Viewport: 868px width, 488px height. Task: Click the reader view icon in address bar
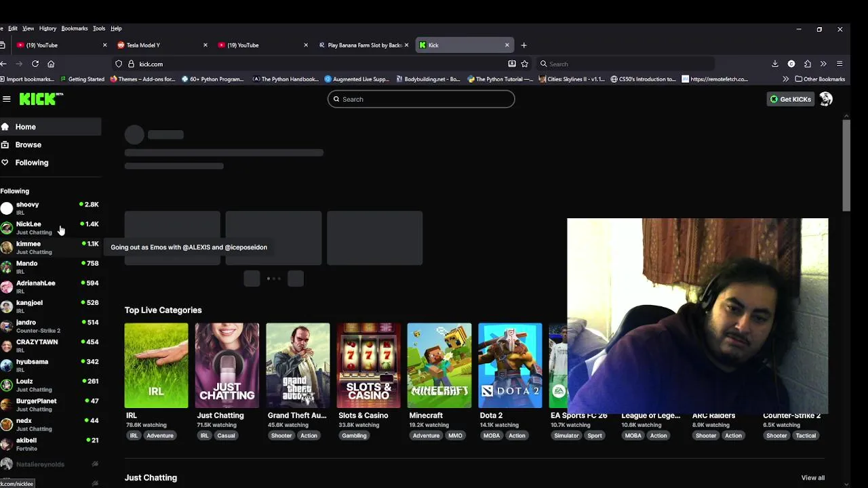(x=511, y=64)
